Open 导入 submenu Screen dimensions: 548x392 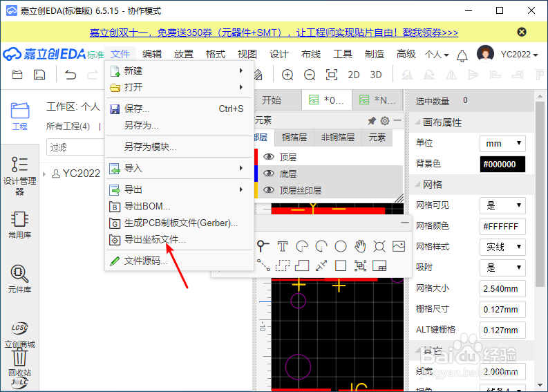tap(179, 168)
